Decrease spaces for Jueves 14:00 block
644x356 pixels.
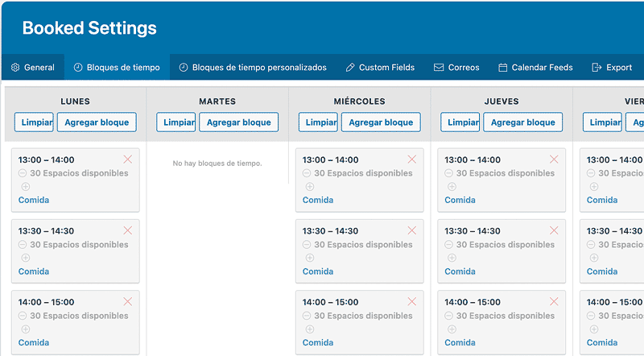449,316
